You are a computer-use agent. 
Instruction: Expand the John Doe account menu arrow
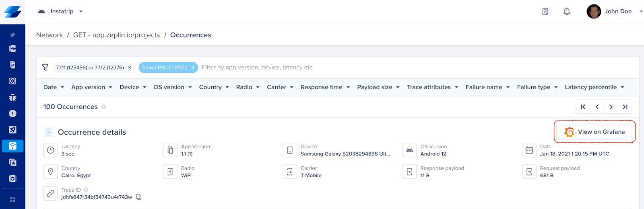coord(641,11)
